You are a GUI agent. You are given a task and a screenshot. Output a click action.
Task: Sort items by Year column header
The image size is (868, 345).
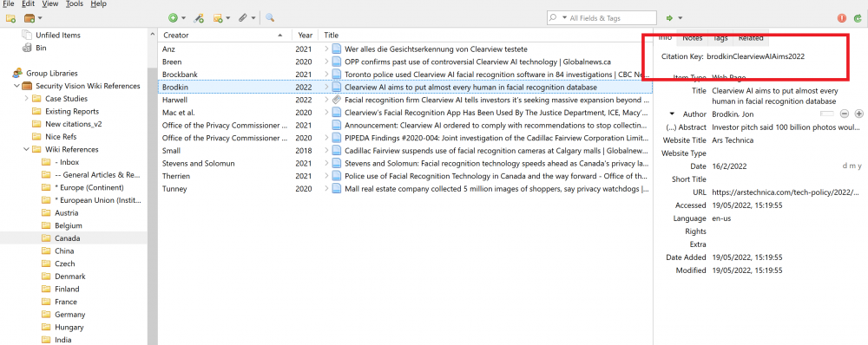click(x=306, y=36)
